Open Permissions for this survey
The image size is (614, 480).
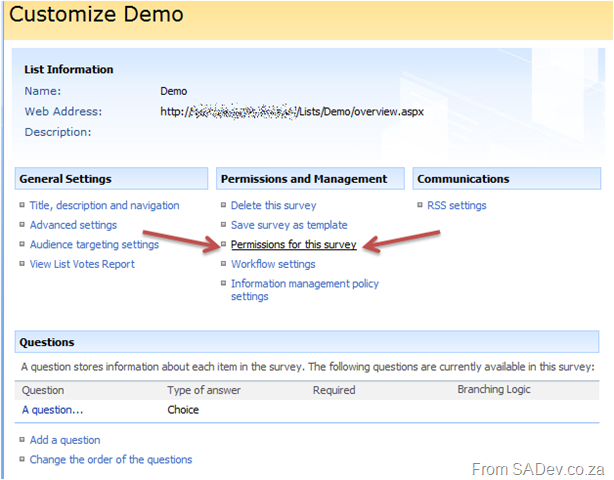293,245
